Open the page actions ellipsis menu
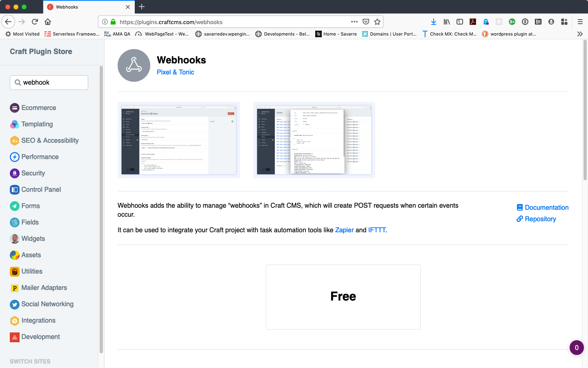588x368 pixels. [x=354, y=22]
